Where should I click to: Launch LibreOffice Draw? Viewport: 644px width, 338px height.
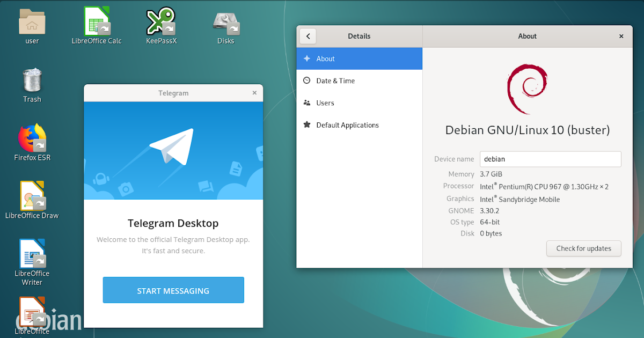(x=32, y=196)
